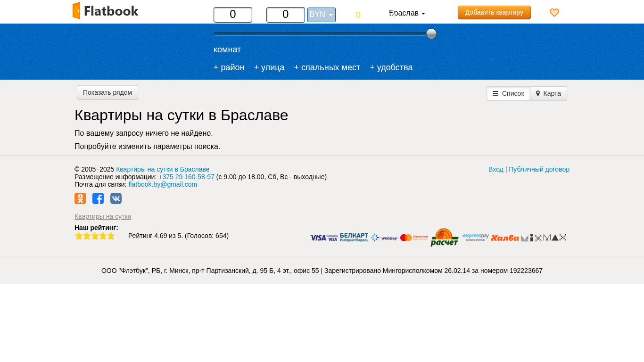644x362 pixels.
Task: Expand the удобства filter
Action: click(391, 67)
